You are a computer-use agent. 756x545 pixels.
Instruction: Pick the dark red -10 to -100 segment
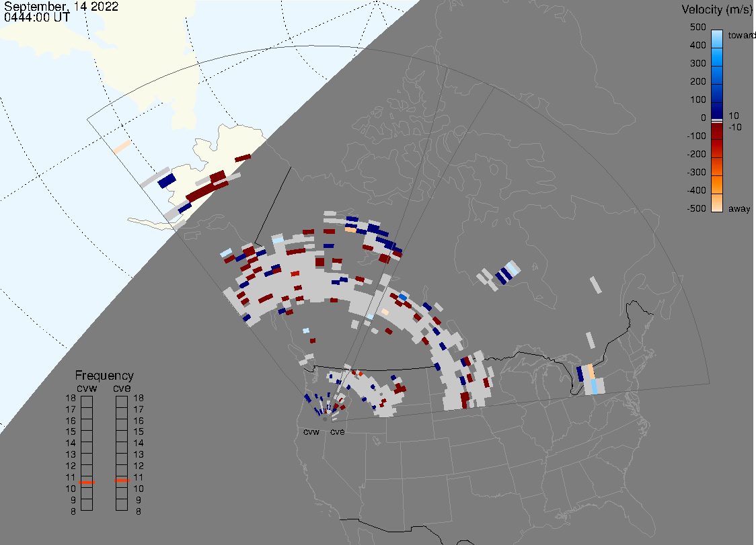[x=717, y=131]
